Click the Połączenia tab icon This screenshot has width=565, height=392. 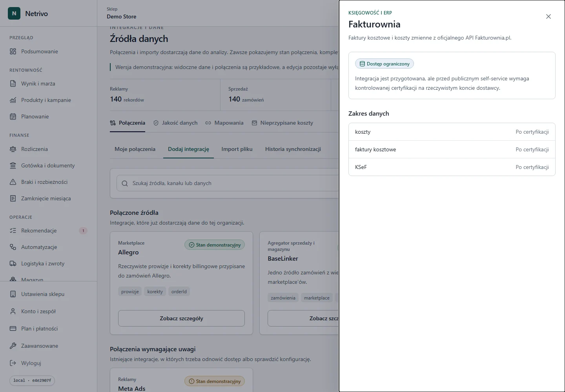tap(113, 123)
